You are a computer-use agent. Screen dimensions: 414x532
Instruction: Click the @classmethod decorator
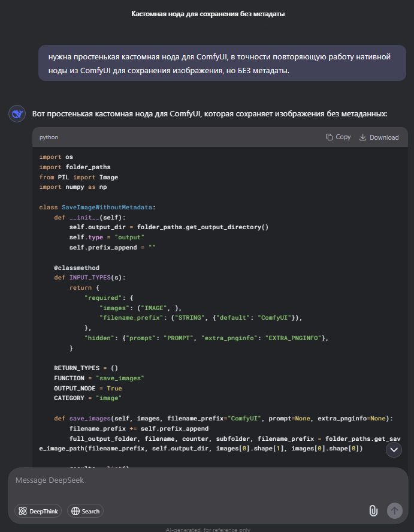tap(77, 267)
